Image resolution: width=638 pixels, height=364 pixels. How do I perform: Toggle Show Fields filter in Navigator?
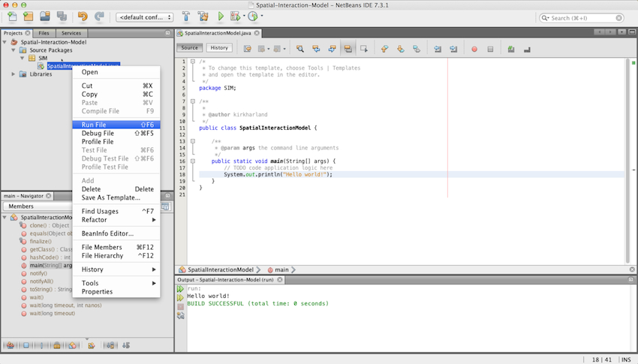point(26,345)
